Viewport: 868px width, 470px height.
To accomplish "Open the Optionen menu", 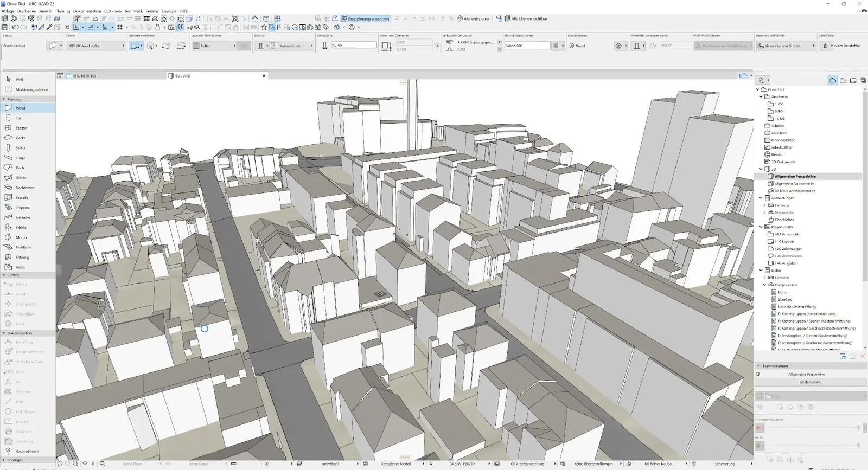I will point(113,11).
